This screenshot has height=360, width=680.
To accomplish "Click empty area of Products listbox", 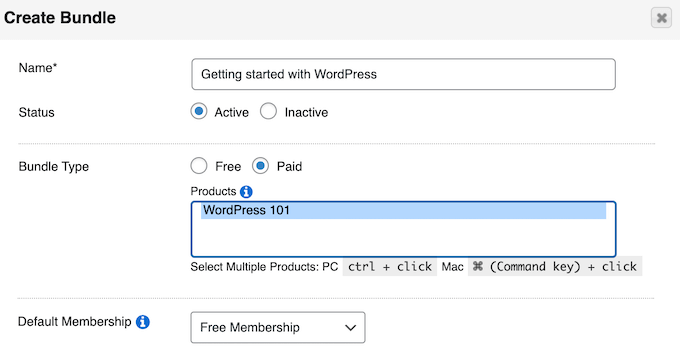I will point(403,238).
